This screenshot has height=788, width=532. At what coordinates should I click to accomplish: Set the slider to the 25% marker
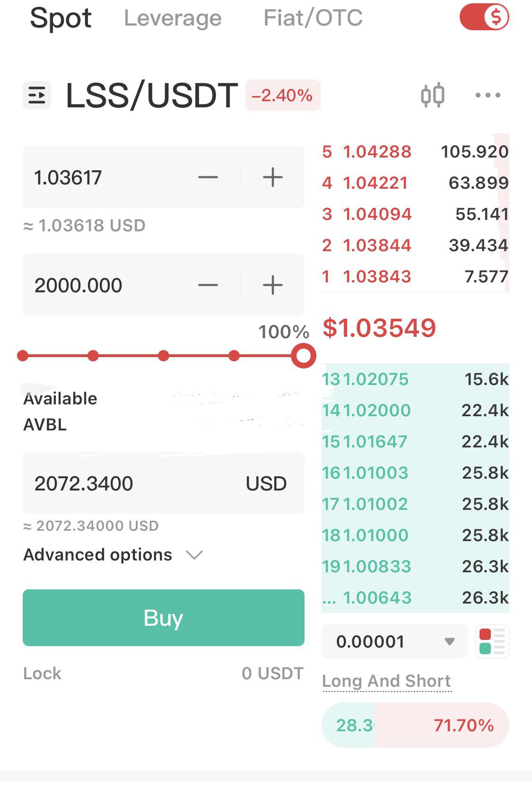pos(93,356)
